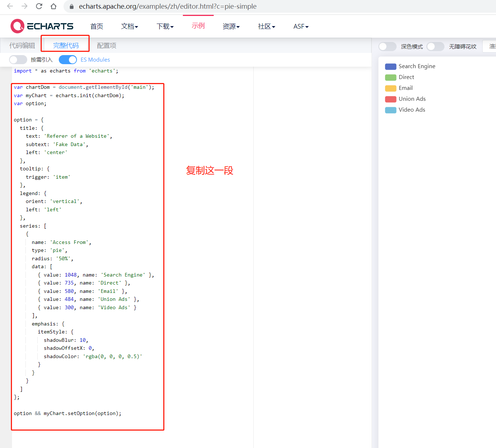Click the Video Ads legend label
The height and width of the screenshot is (448, 496).
pyautogui.click(x=412, y=109)
